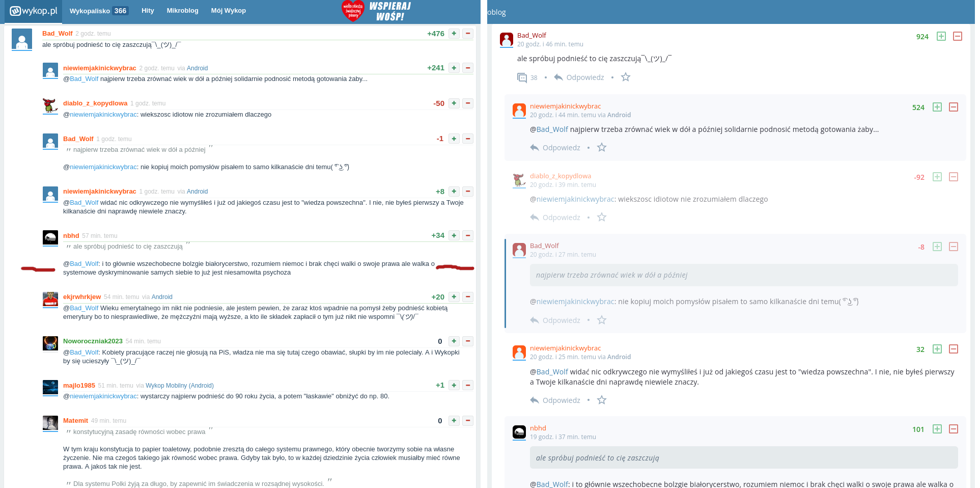Open the ekjrwhrkjew username link

82,297
